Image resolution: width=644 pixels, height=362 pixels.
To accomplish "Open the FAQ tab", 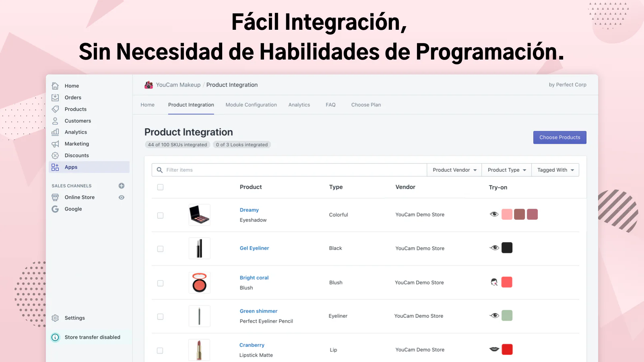I will coord(330,105).
